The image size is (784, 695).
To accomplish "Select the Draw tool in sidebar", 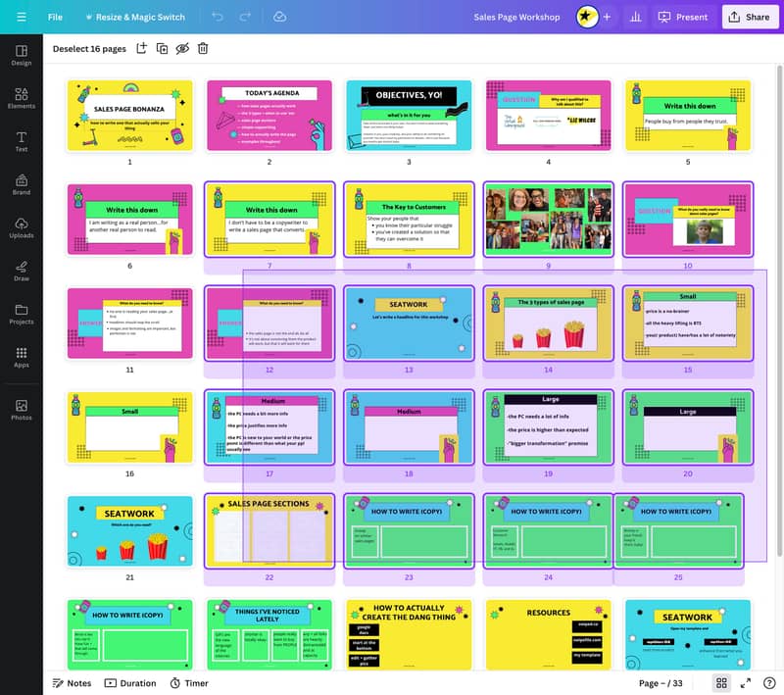I will [21, 270].
